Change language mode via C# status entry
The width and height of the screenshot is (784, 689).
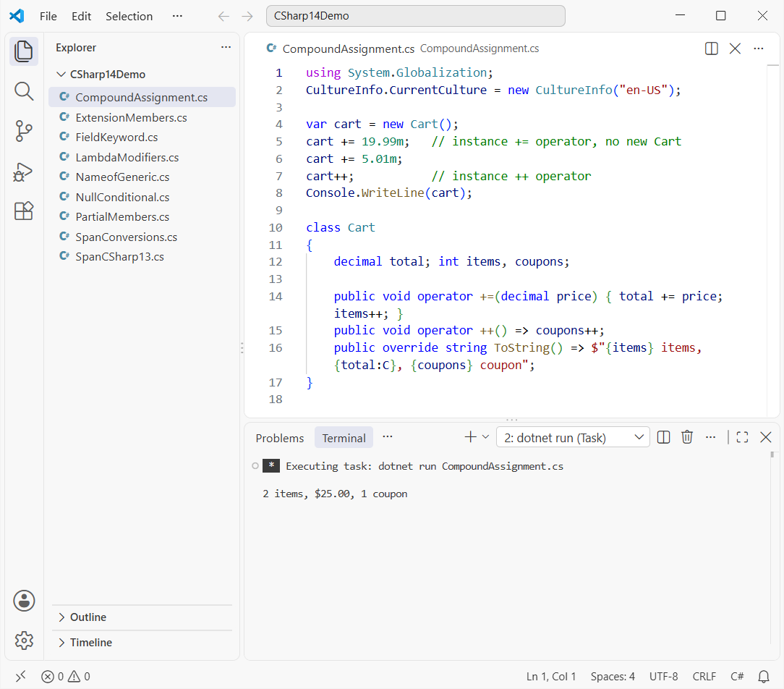click(x=737, y=677)
